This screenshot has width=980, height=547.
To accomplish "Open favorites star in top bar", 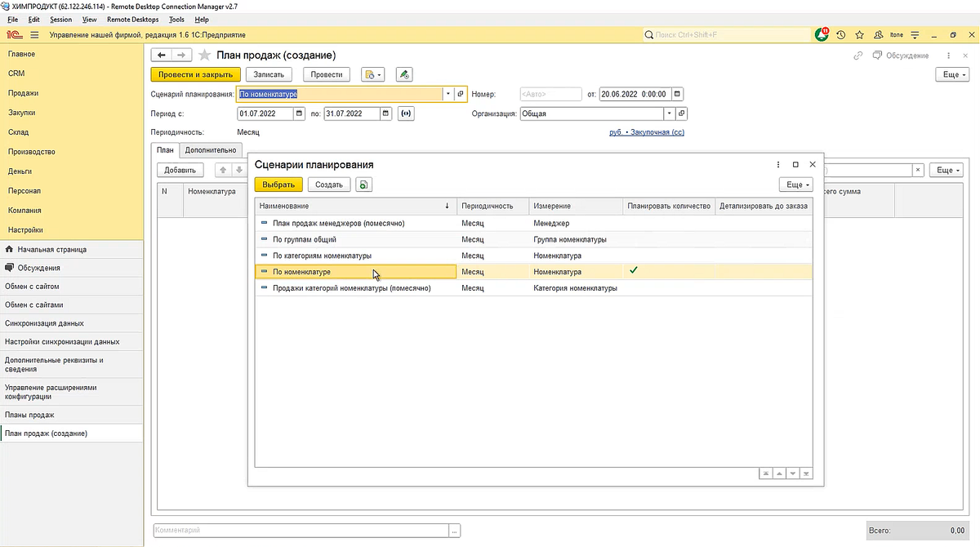I will (x=859, y=35).
